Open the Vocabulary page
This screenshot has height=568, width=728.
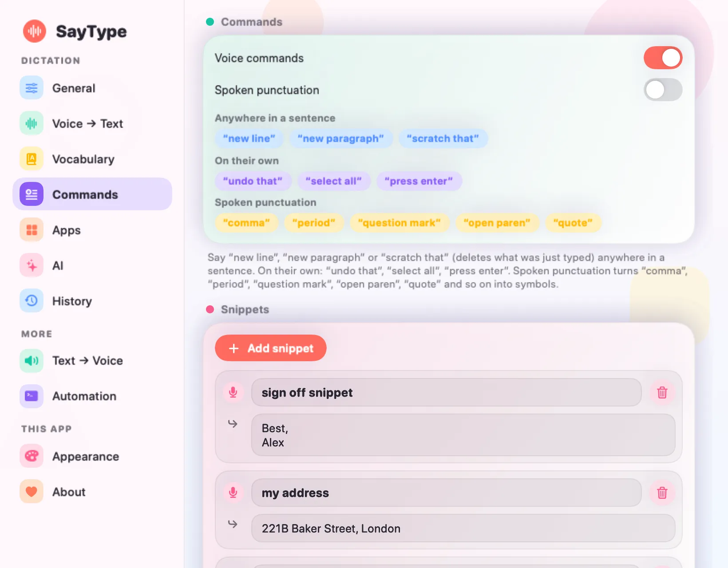point(83,159)
